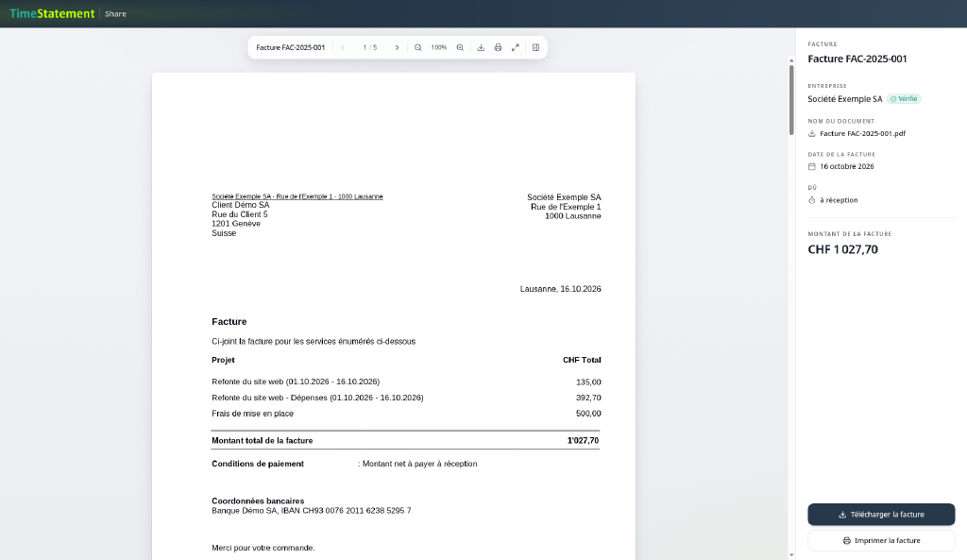Click the Coordonnées bancaires heading

pos(258,501)
